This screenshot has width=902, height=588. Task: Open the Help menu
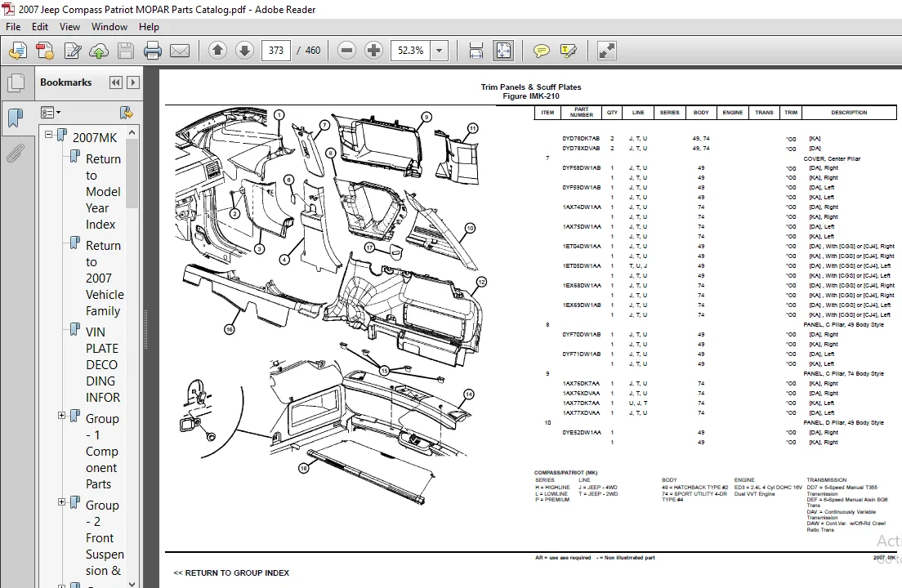pyautogui.click(x=149, y=27)
